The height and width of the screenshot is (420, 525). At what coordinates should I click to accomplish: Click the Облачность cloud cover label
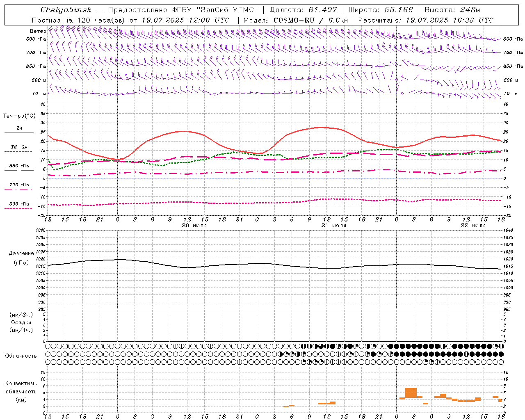21,356
